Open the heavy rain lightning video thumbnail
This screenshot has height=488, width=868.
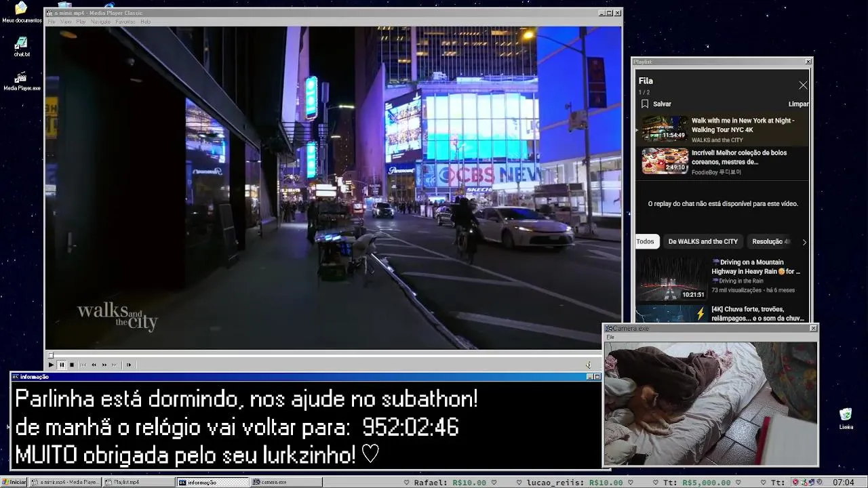pyautogui.click(x=671, y=313)
